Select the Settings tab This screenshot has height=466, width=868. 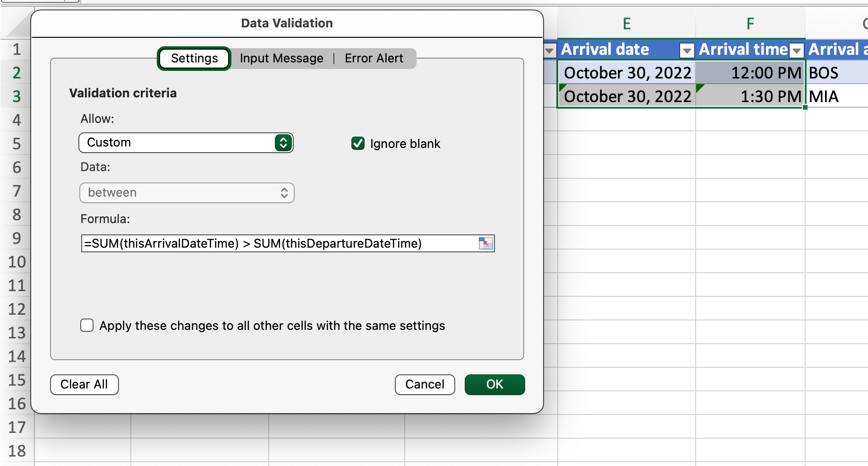[x=193, y=58]
